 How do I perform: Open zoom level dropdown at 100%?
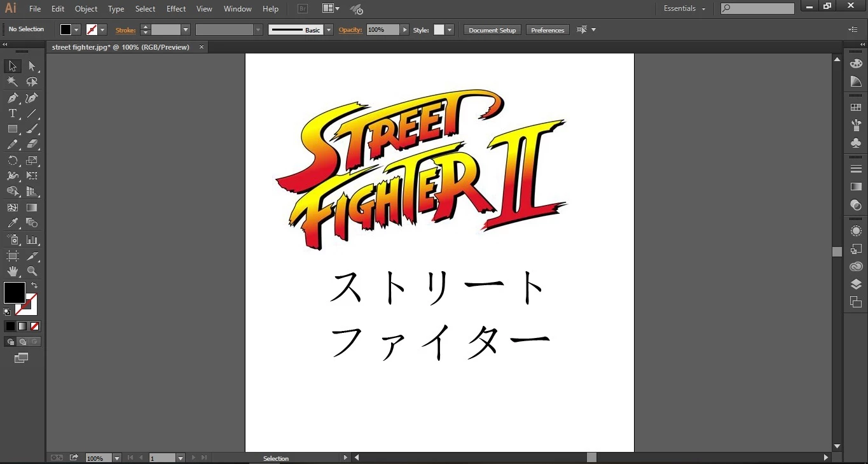pos(116,458)
